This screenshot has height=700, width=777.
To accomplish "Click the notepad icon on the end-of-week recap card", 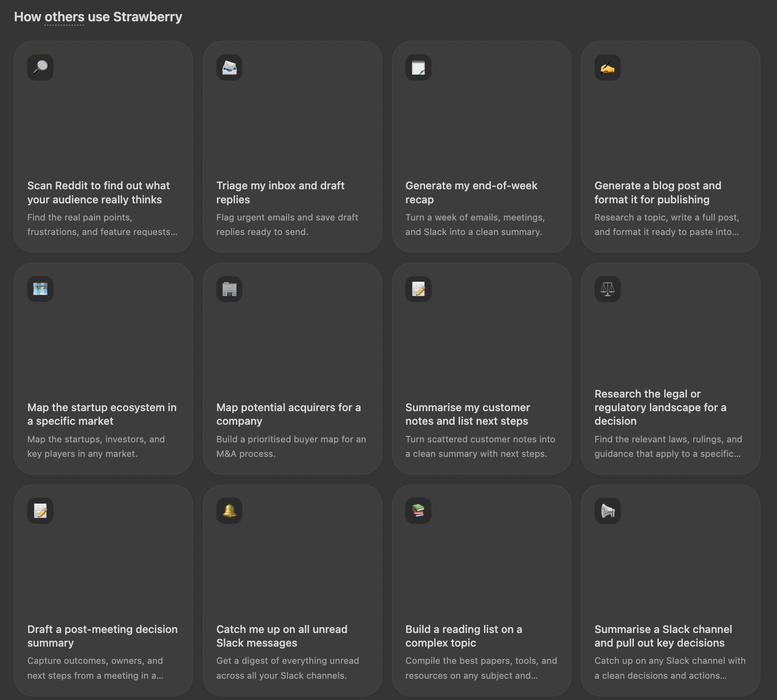I will tap(418, 67).
